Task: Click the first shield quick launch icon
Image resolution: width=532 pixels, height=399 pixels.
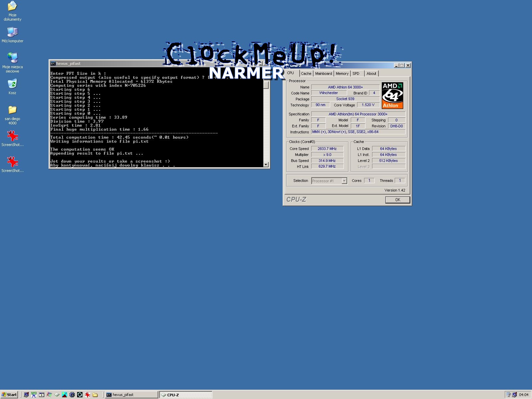Action: [x=26, y=395]
